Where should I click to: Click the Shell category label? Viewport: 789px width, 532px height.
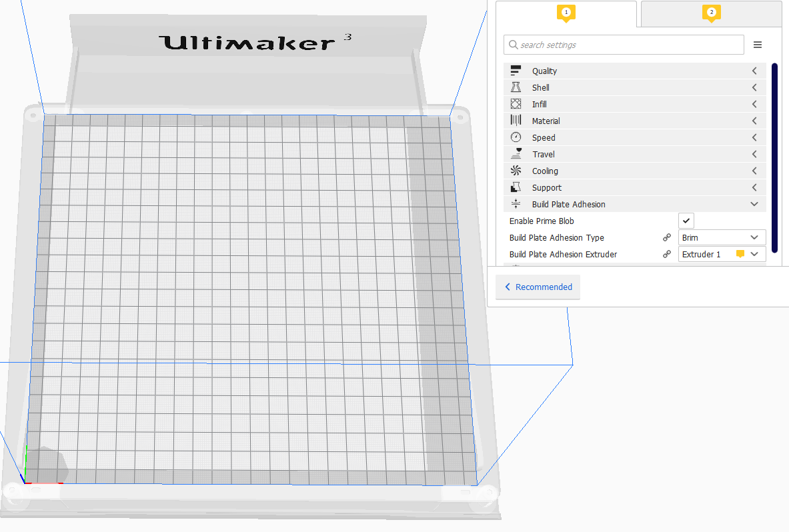pyautogui.click(x=540, y=87)
